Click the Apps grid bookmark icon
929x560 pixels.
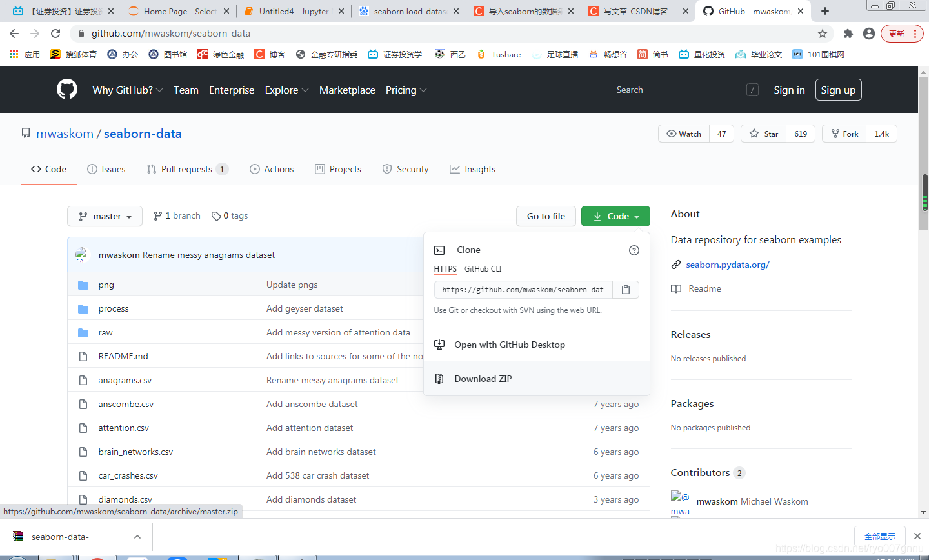coord(14,54)
